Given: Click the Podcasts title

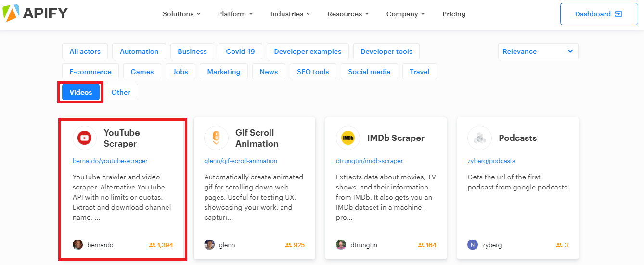Looking at the screenshot, I should 517,138.
